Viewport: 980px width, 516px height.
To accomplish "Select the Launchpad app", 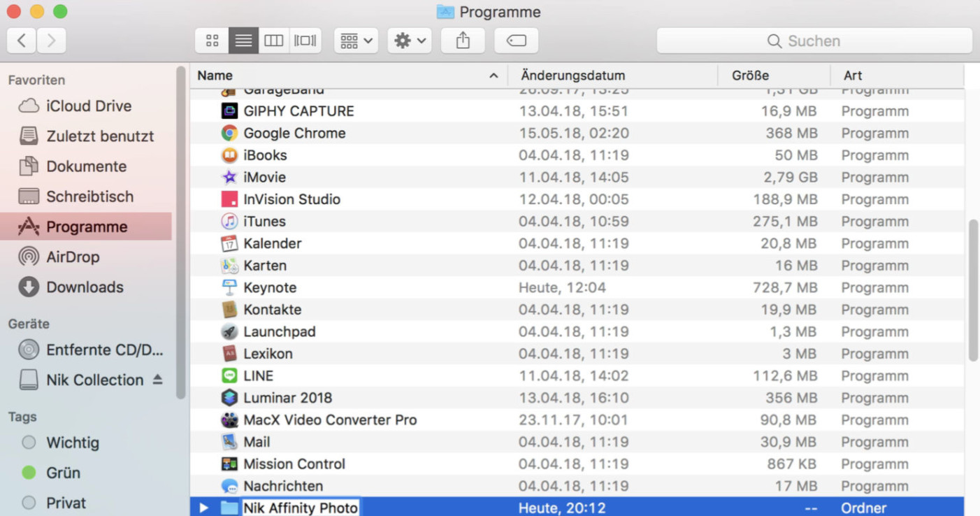I will (x=577, y=331).
